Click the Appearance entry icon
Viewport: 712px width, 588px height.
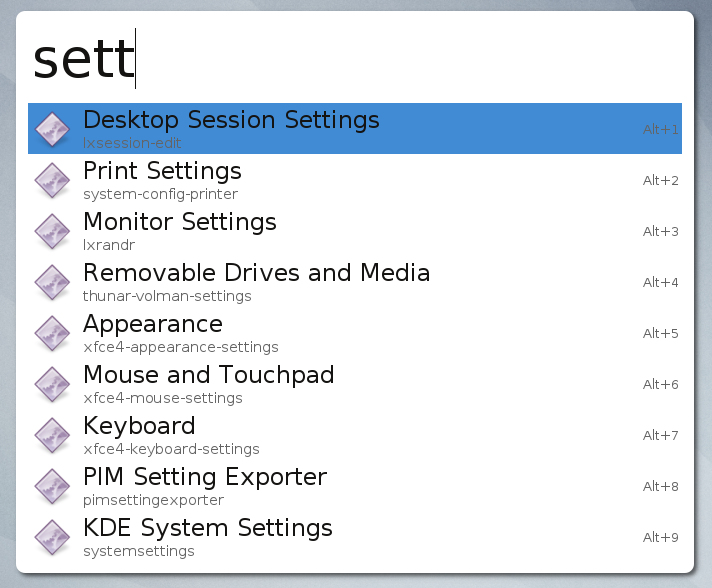(x=52, y=333)
